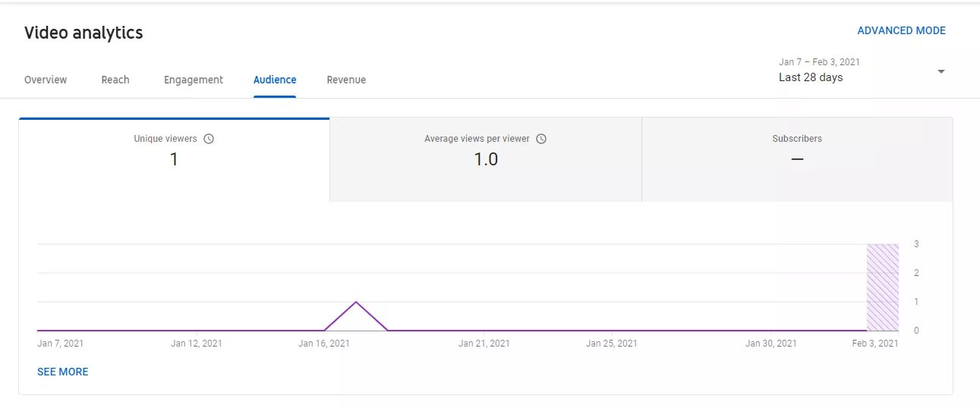
Task: Click the clock icon beside Average views per viewer
Action: click(x=541, y=139)
